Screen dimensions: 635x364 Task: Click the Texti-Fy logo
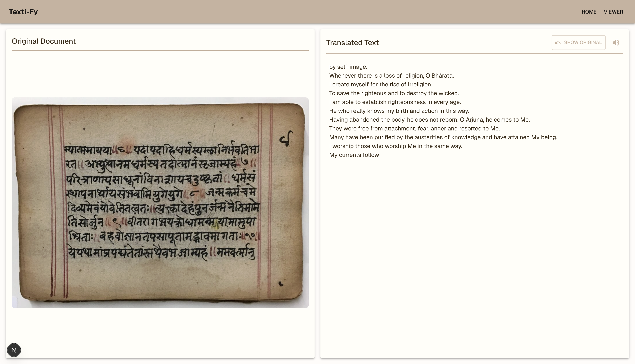coord(23,12)
